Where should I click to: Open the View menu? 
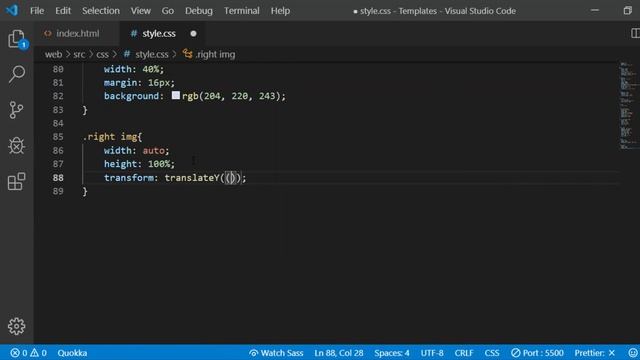pyautogui.click(x=140, y=11)
